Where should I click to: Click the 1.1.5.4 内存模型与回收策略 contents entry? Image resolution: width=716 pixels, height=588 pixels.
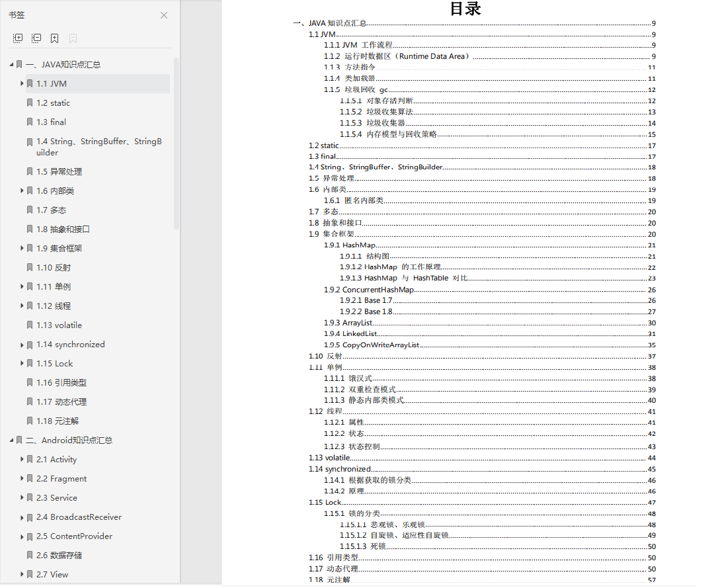click(x=497, y=134)
